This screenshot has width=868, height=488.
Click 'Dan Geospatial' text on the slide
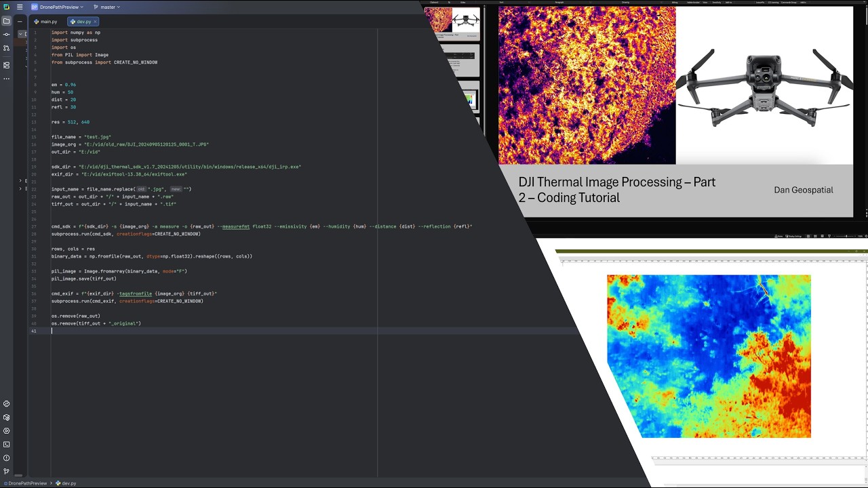[804, 190]
